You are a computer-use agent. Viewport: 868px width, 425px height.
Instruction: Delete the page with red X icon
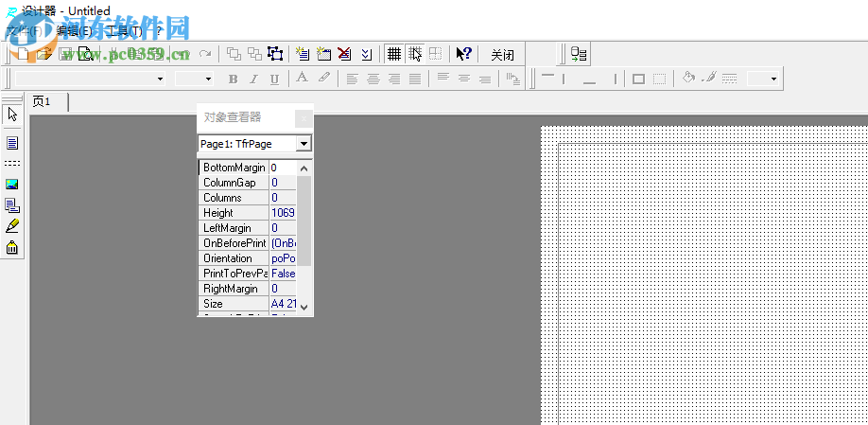pos(344,54)
